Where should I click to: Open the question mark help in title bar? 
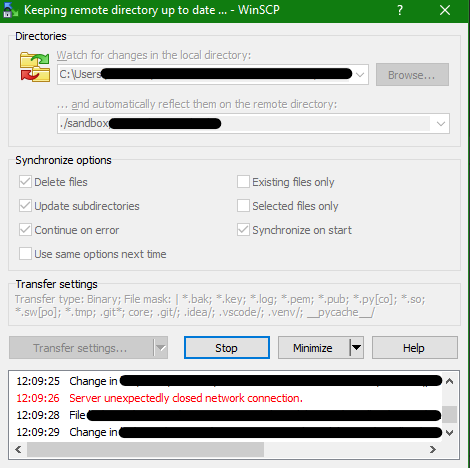pos(400,10)
